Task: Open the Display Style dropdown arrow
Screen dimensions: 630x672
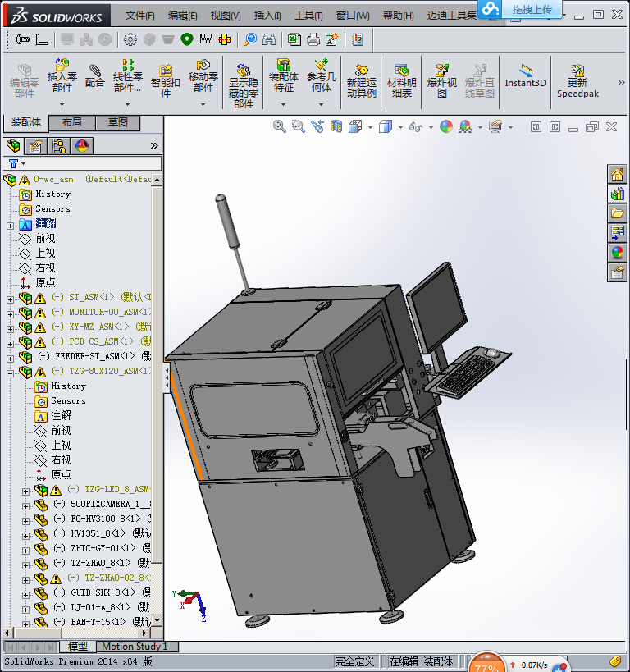Action: click(x=400, y=127)
